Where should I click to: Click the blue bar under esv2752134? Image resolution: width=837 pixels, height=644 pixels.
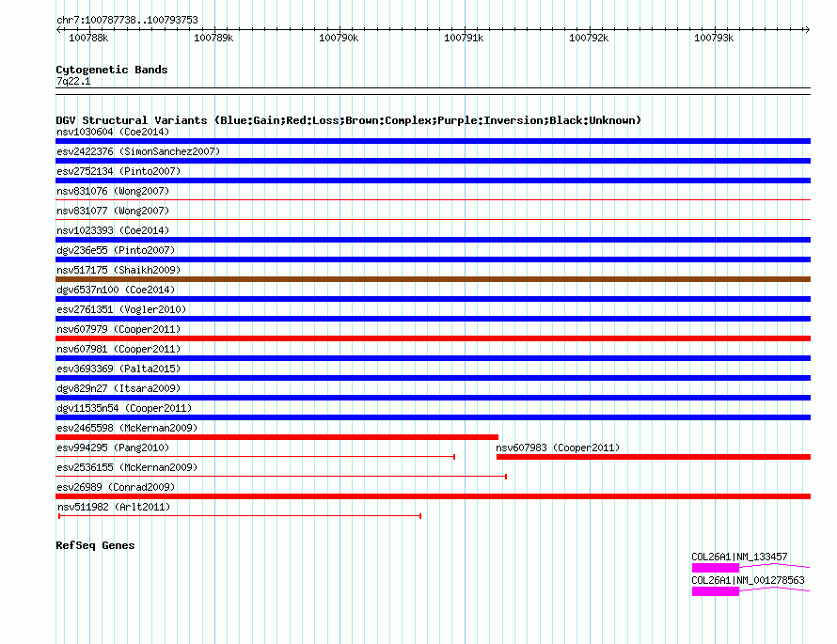coord(433,181)
